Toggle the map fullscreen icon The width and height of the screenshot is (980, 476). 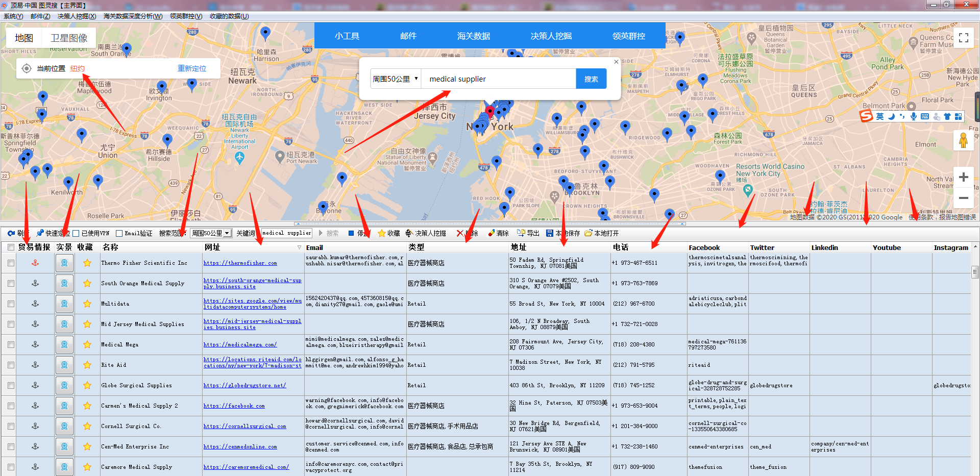[963, 38]
